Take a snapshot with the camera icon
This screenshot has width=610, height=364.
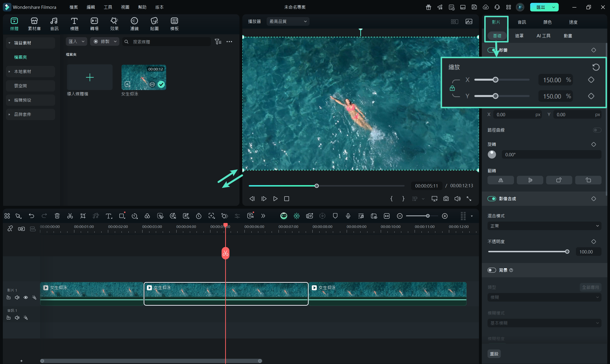tap(446, 199)
